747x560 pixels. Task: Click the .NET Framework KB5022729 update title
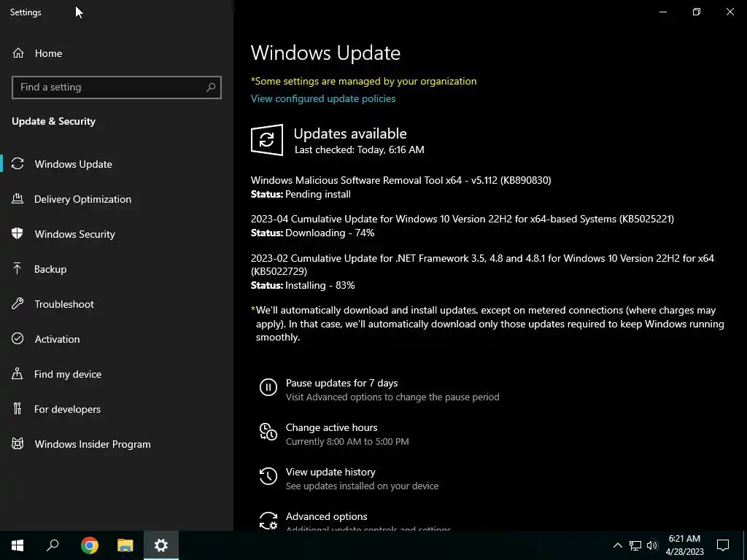tap(482, 265)
